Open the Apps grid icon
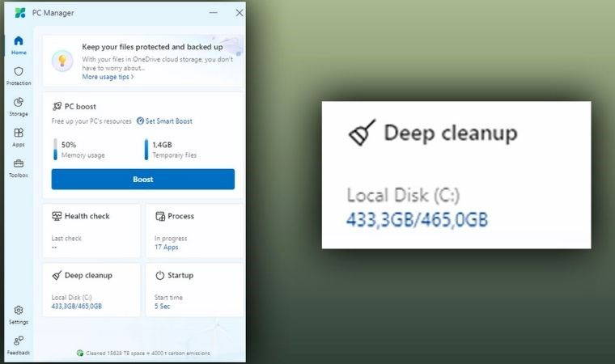The height and width of the screenshot is (364, 615). pyautogui.click(x=19, y=137)
